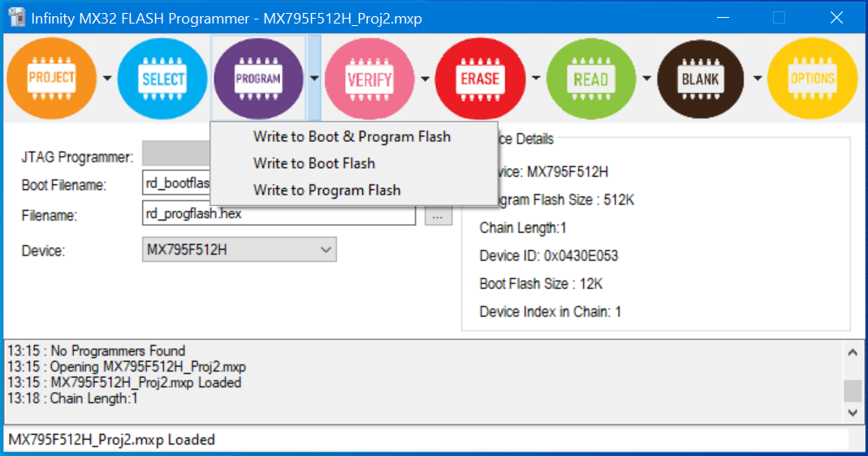Image resolution: width=868 pixels, height=456 pixels.
Task: Choose Write to Boot Flash
Action: click(313, 163)
